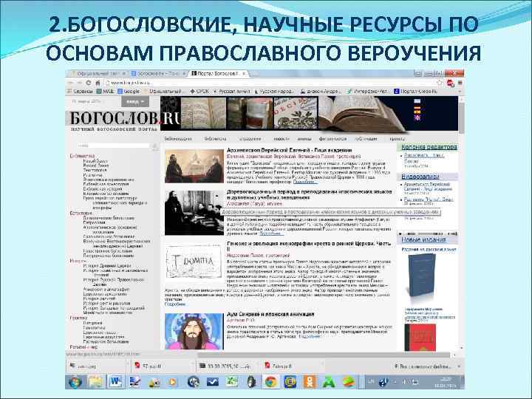Viewport: 532px width, 399px height.
Task: Open 'Новые издания' sidebar heading
Action: pyautogui.click(x=423, y=239)
